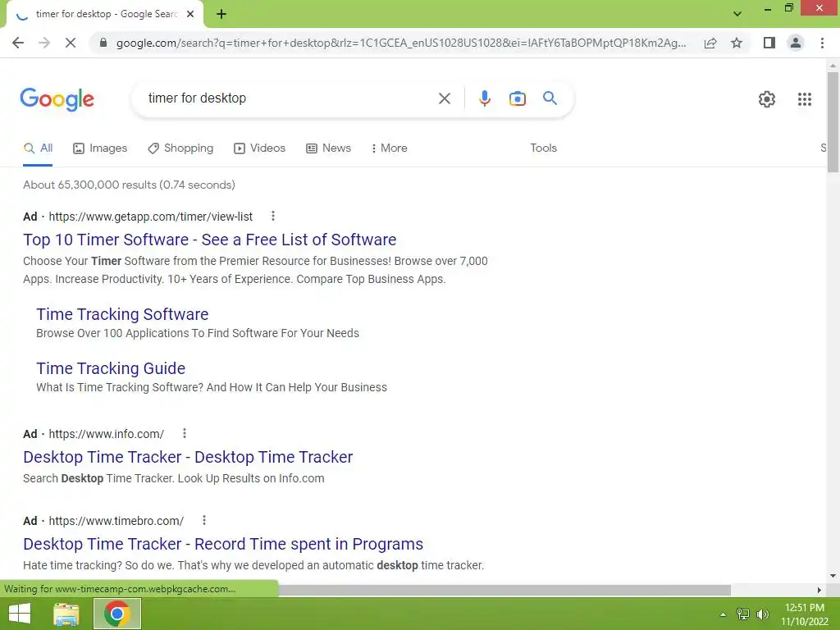Open options for the getapp.com ad
This screenshot has height=630, width=840.
click(x=272, y=216)
